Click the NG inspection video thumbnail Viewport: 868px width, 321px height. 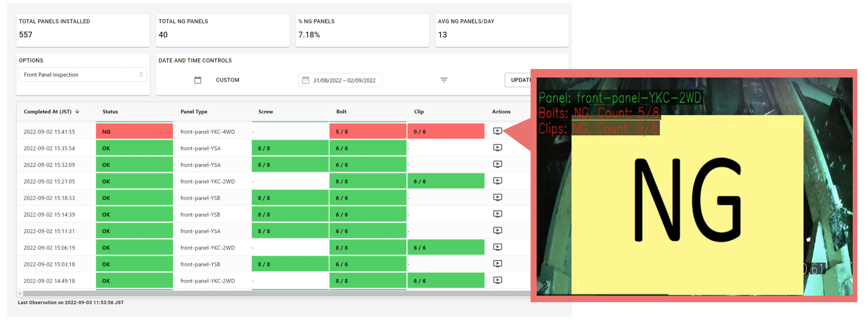coord(694,187)
